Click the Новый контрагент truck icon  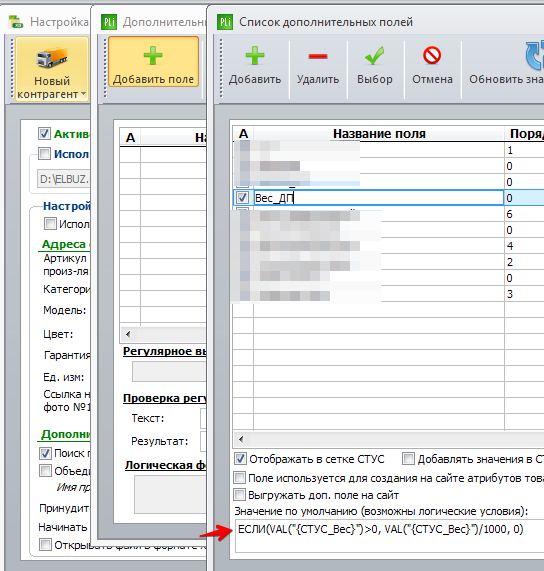click(52, 58)
